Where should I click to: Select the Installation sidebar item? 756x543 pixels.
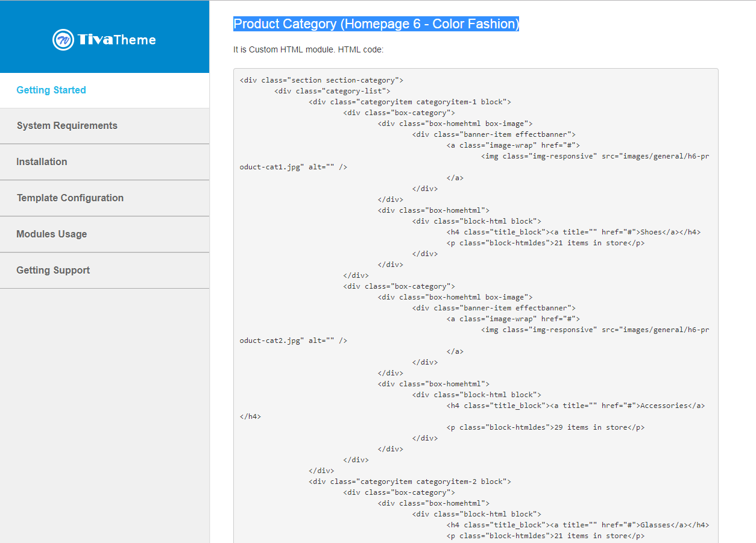point(104,162)
